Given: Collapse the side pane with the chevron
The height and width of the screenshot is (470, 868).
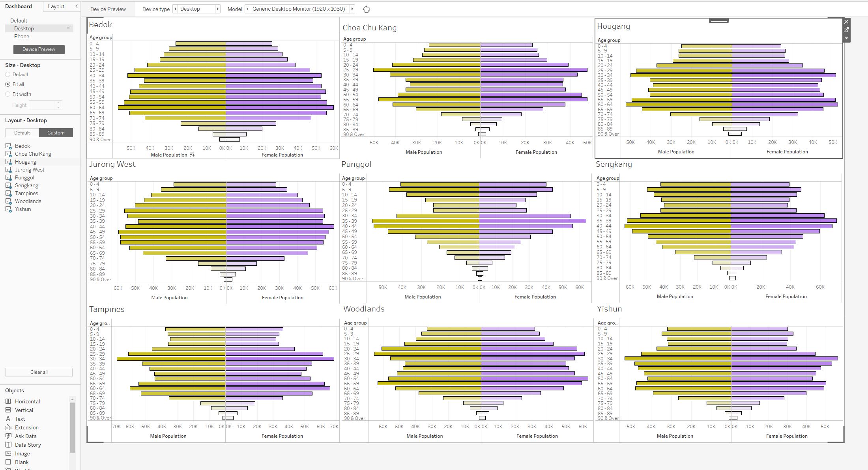Looking at the screenshot, I should coord(76,6).
